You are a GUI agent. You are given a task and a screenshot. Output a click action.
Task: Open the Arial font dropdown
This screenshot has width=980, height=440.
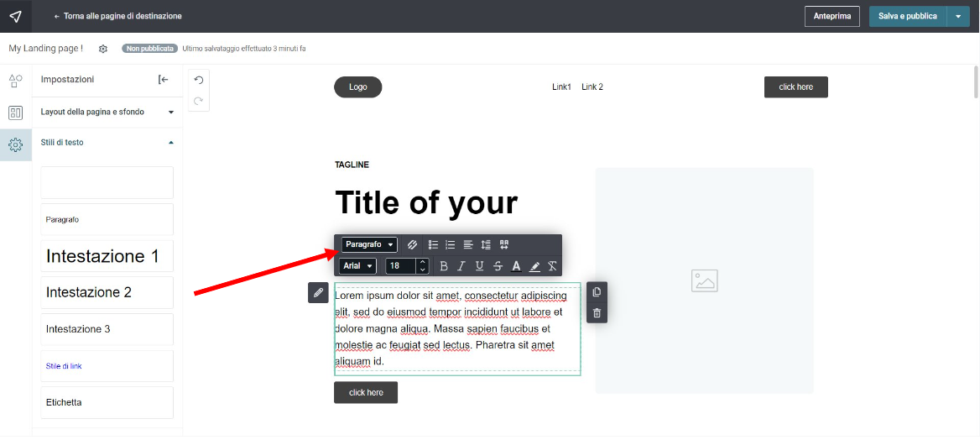[357, 266]
